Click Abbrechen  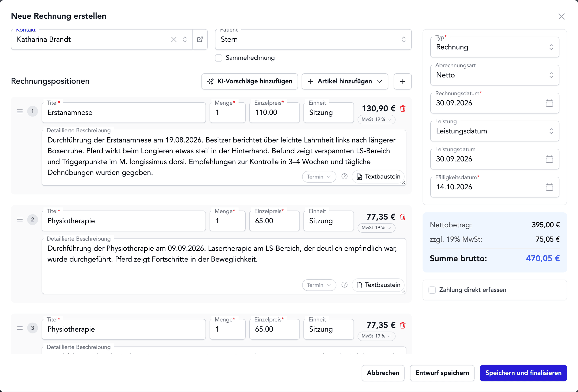383,373
